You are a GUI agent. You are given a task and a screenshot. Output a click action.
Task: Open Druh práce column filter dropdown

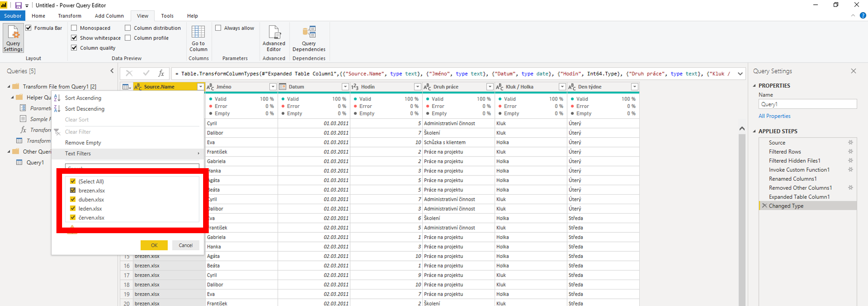(x=490, y=87)
